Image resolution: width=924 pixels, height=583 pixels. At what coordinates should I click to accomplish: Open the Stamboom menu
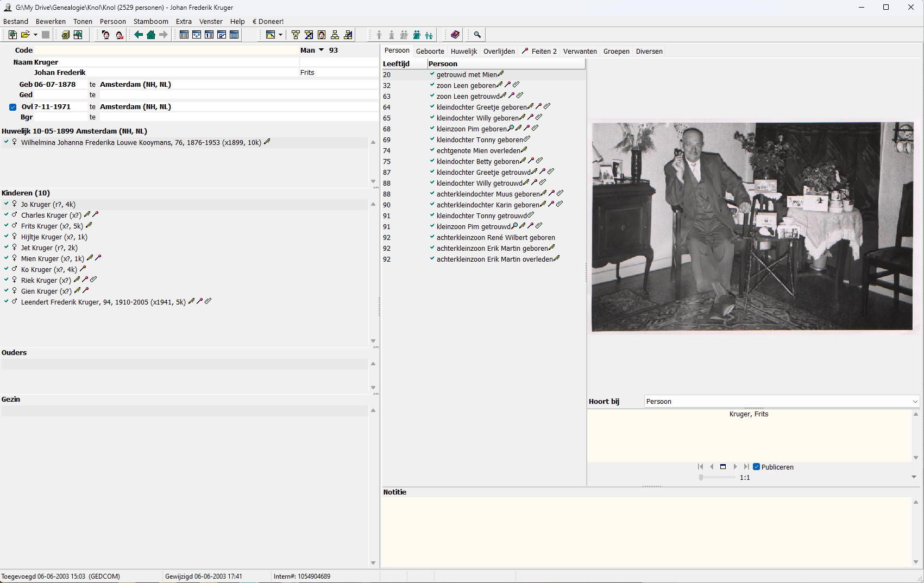(150, 22)
